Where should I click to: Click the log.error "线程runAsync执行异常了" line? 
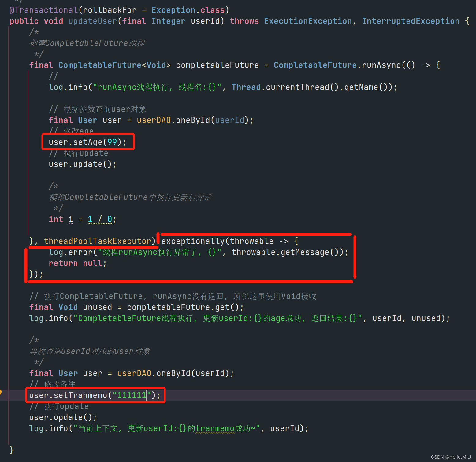(199, 252)
